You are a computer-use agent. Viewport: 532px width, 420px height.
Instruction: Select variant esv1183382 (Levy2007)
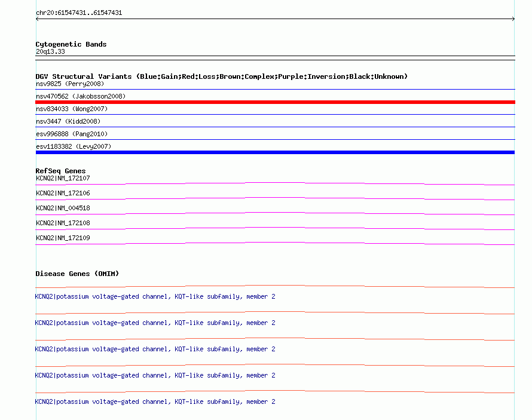74,146
